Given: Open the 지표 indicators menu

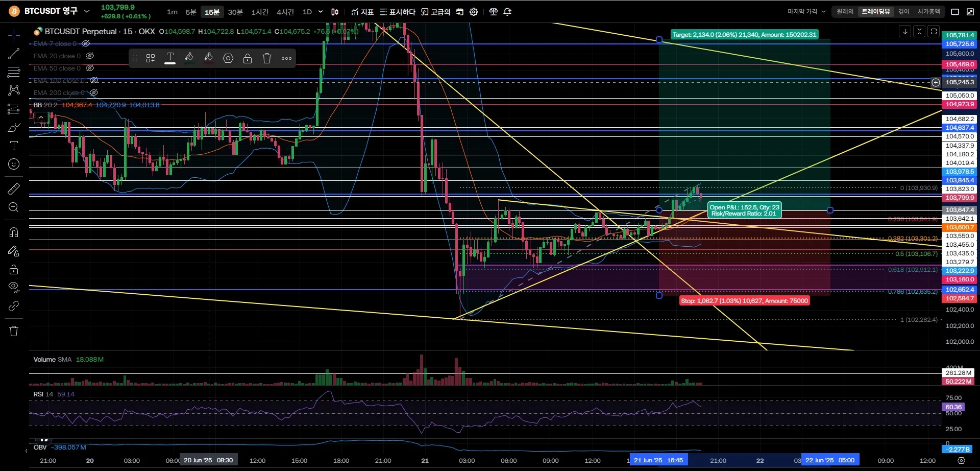Looking at the screenshot, I should (x=362, y=12).
